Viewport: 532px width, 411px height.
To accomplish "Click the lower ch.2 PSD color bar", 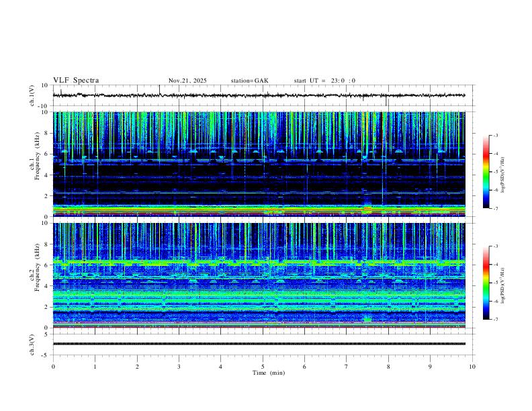I will click(486, 283).
